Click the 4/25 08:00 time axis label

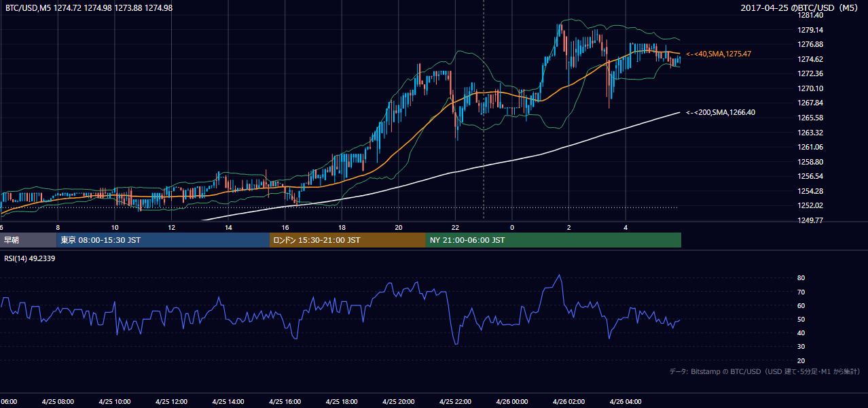[x=58, y=401]
